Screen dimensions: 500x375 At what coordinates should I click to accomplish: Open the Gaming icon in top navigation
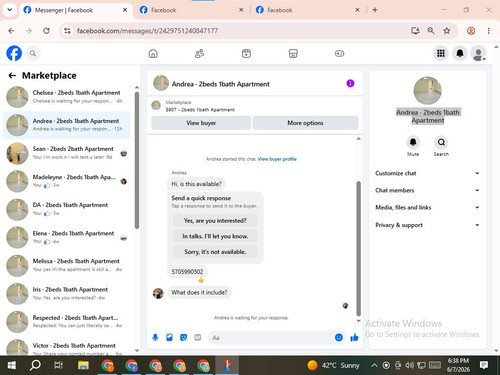pos(339,53)
